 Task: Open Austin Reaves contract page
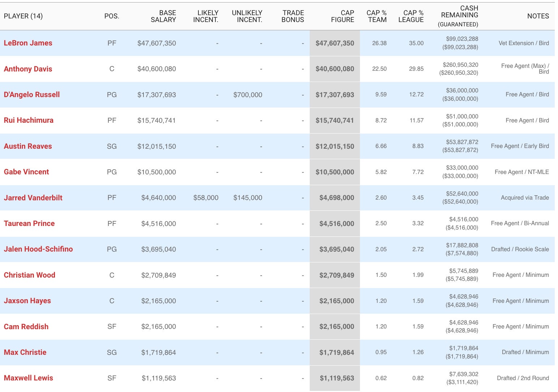28,146
